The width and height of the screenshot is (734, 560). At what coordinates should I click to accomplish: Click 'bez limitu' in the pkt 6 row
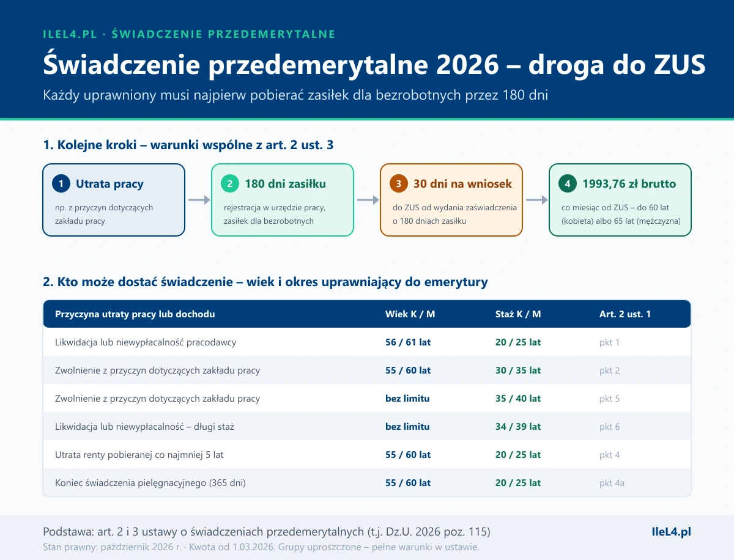click(407, 427)
